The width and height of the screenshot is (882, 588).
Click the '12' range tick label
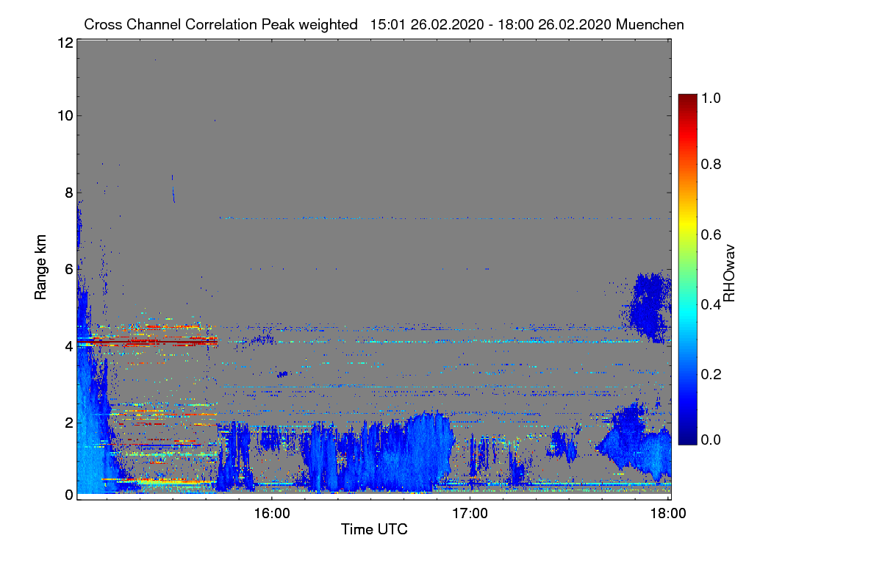click(65, 43)
